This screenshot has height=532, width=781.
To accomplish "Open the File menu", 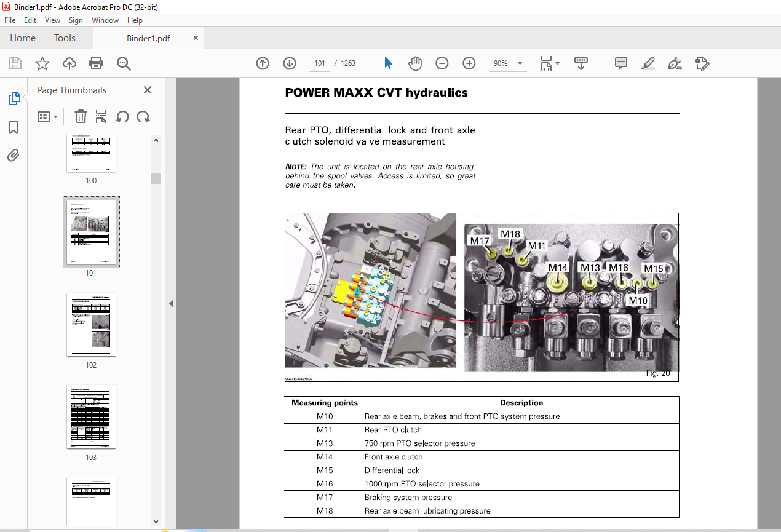I will tap(10, 20).
